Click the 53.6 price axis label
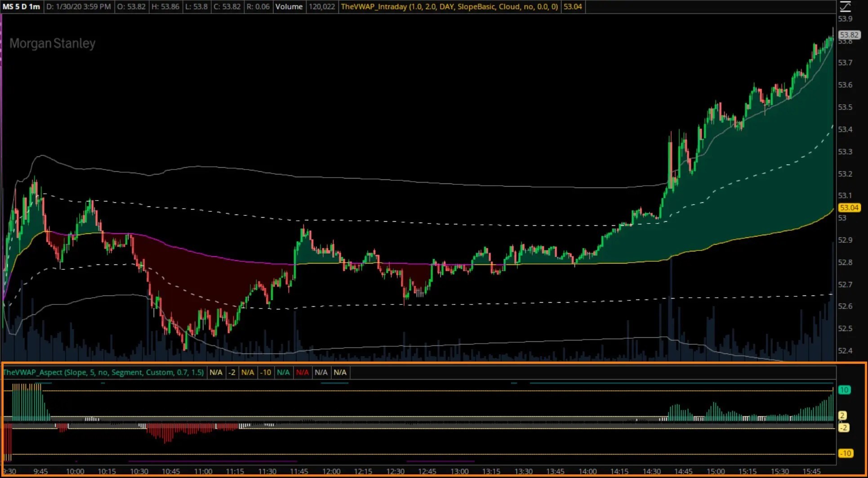The width and height of the screenshot is (868, 478). 845,85
